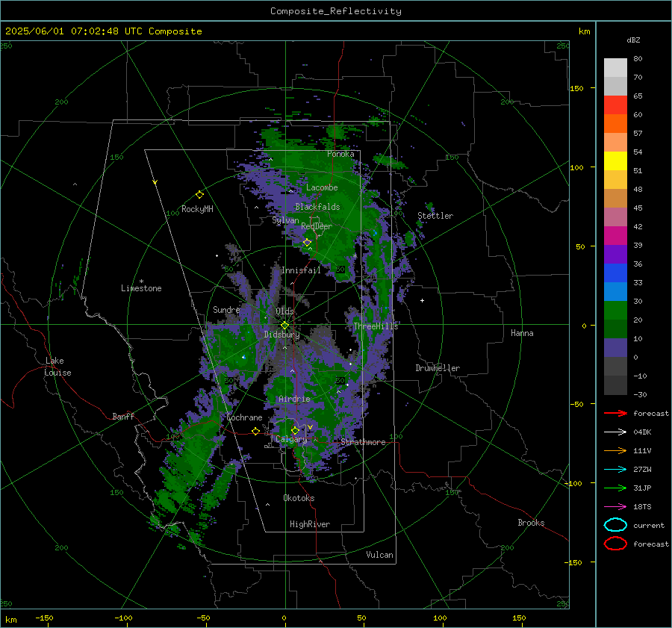
Task: Click the magenta 18TS arrow icon
Action: click(615, 507)
